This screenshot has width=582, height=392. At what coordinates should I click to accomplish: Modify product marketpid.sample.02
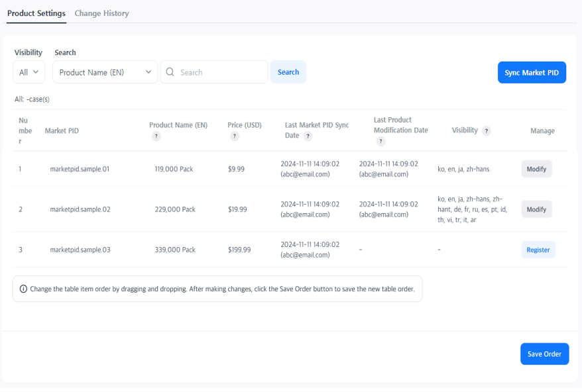[x=536, y=209]
